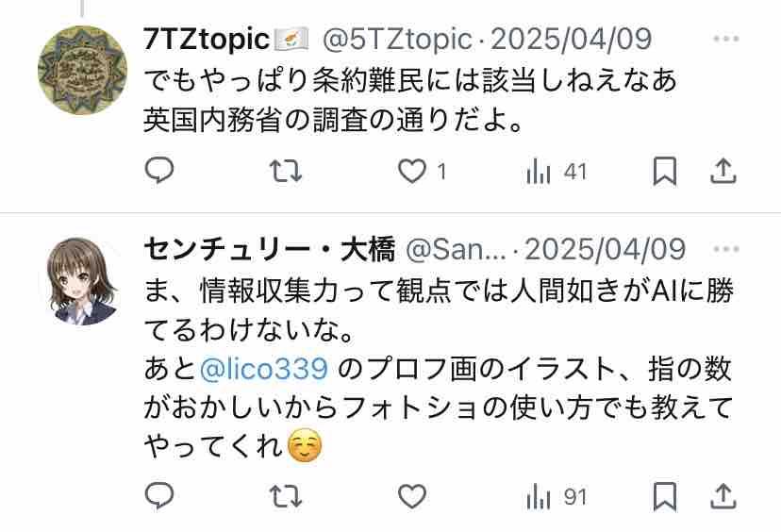Click the センチュリー・大橋 display name

click(x=270, y=249)
